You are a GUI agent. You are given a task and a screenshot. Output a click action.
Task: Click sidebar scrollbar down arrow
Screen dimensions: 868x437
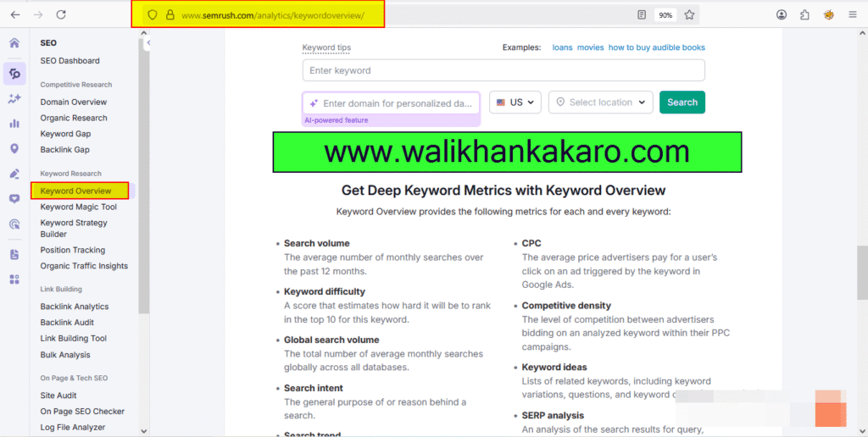(144, 431)
